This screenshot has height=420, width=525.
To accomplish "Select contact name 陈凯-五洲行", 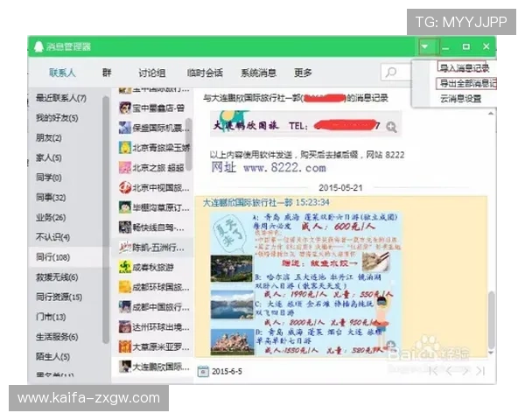I will pos(158,248).
